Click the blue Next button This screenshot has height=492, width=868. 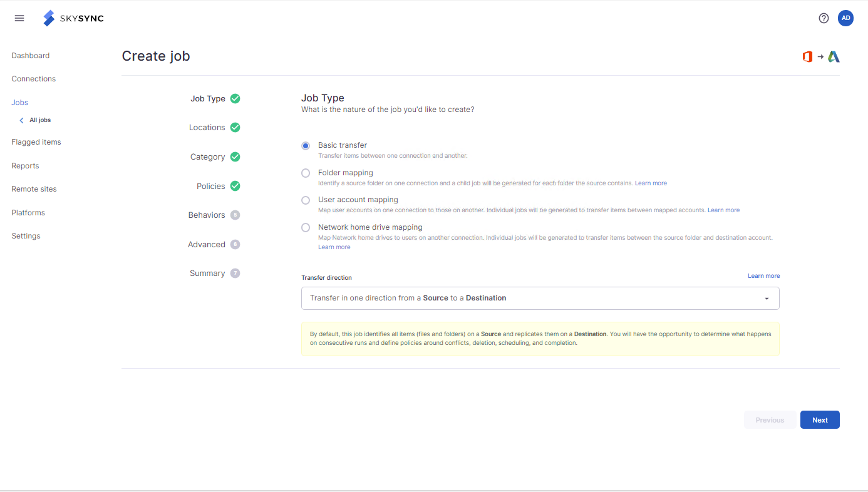[820, 420]
